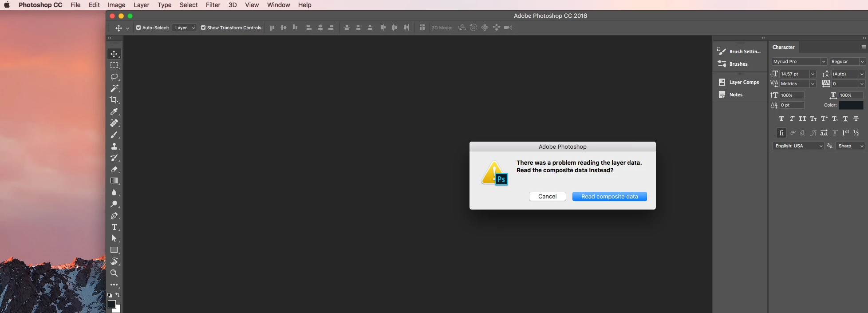Select the Blur tool
Viewport: 868px width, 313px height.
coord(114,192)
